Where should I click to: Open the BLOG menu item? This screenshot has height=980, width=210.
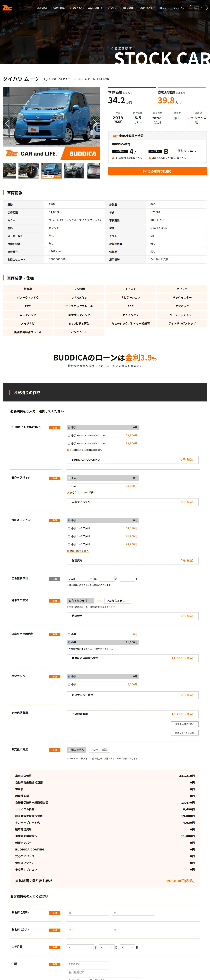(163, 8)
